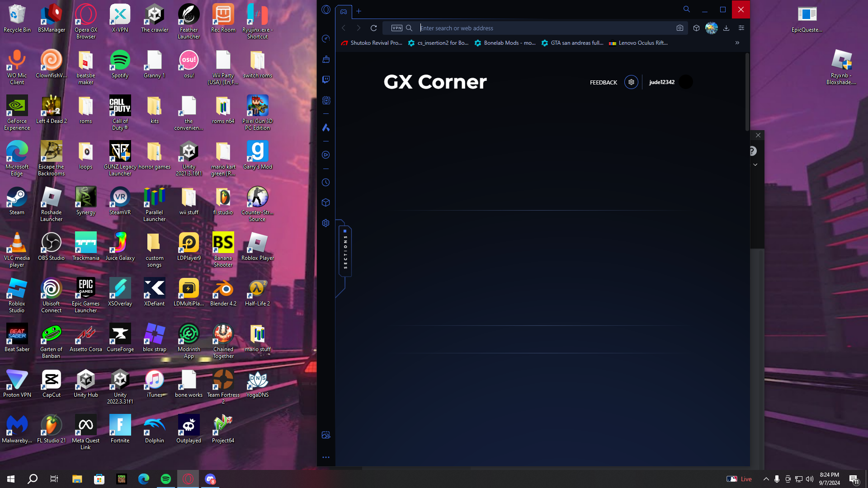This screenshot has height=488, width=868.
Task: Open History clock icon in sidebar
Action: [325, 183]
